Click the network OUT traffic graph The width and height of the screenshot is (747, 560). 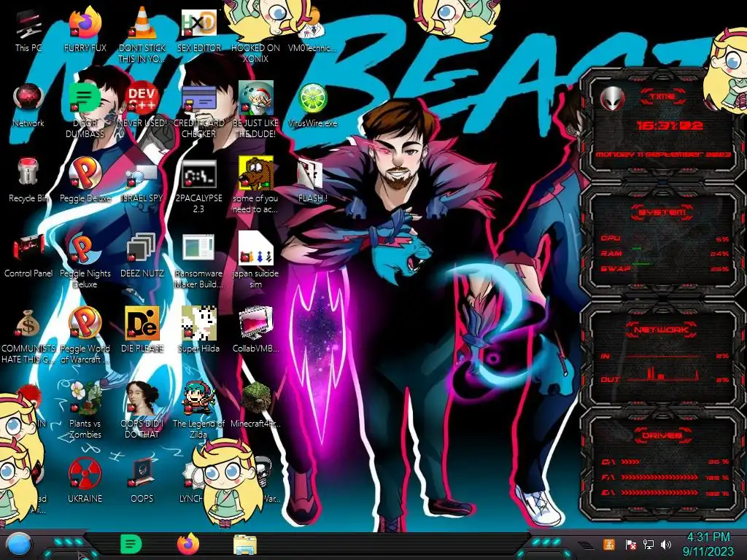click(664, 375)
